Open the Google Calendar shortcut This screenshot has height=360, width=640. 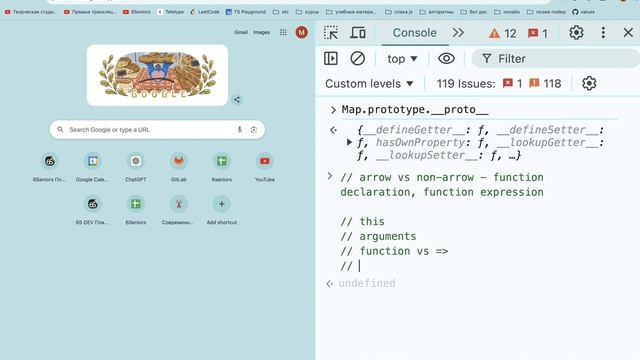(x=92, y=167)
